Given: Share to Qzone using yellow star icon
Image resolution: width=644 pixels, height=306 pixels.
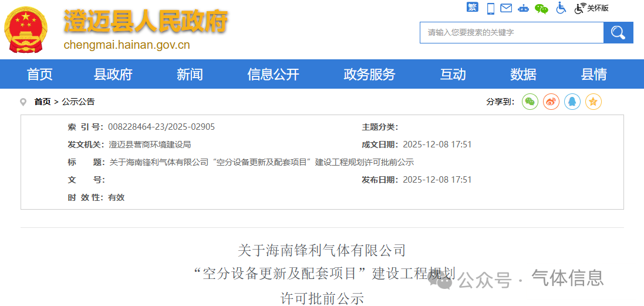Looking at the screenshot, I should coord(594,102).
